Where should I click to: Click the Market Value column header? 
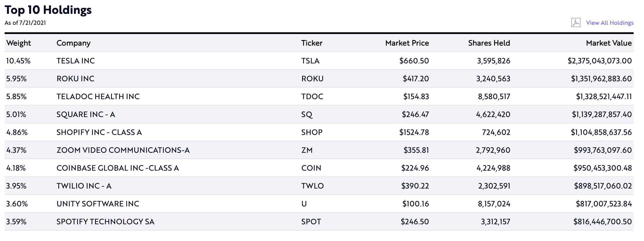[x=609, y=43]
